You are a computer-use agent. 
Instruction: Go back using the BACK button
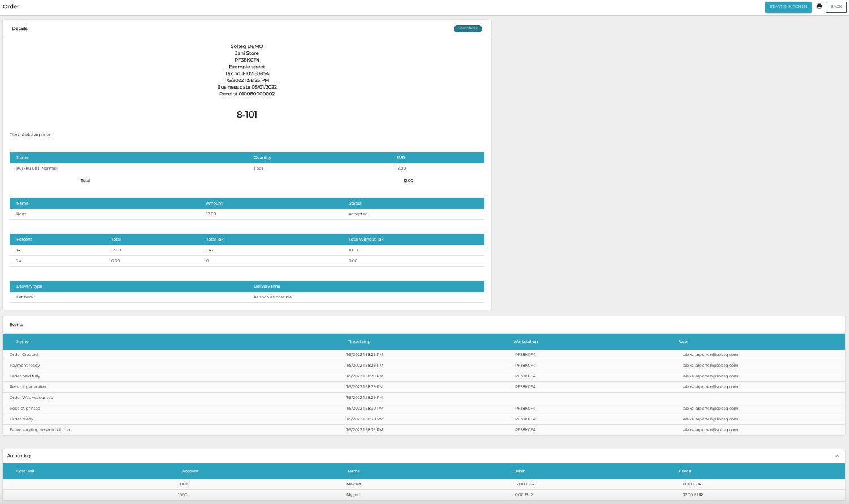pyautogui.click(x=836, y=7)
